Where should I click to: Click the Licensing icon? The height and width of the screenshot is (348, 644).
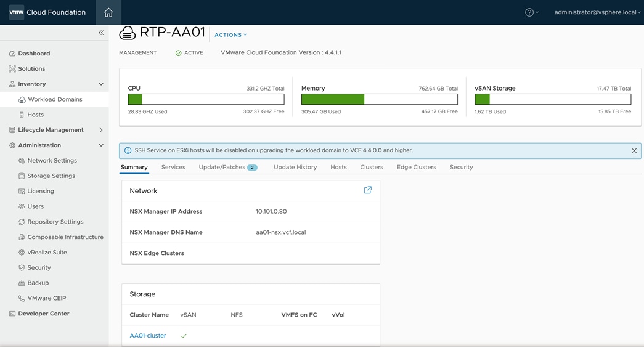pos(22,191)
